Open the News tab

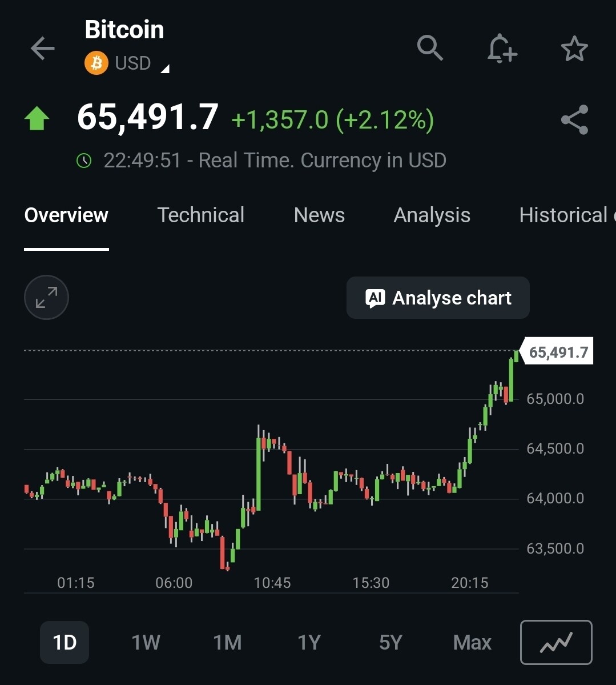pos(319,215)
